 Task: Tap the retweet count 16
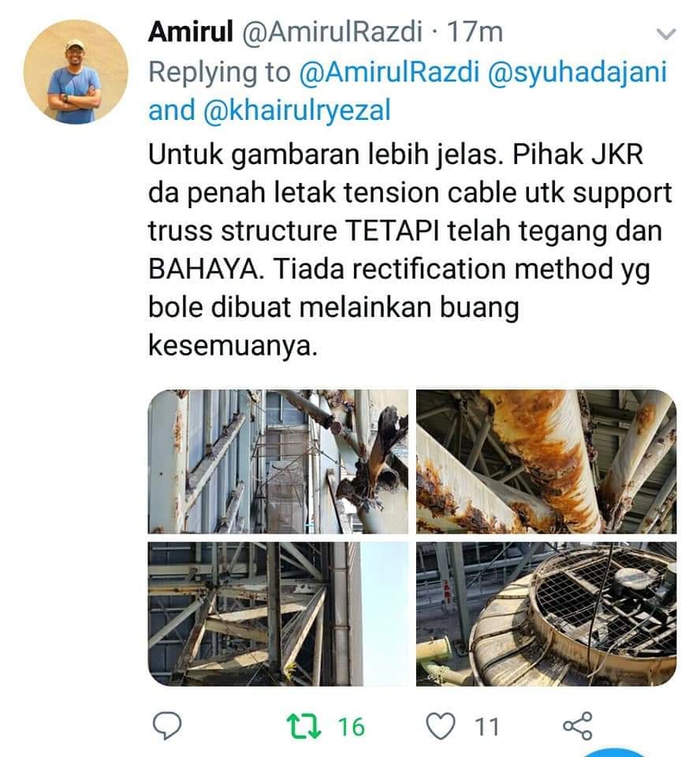tap(352, 726)
